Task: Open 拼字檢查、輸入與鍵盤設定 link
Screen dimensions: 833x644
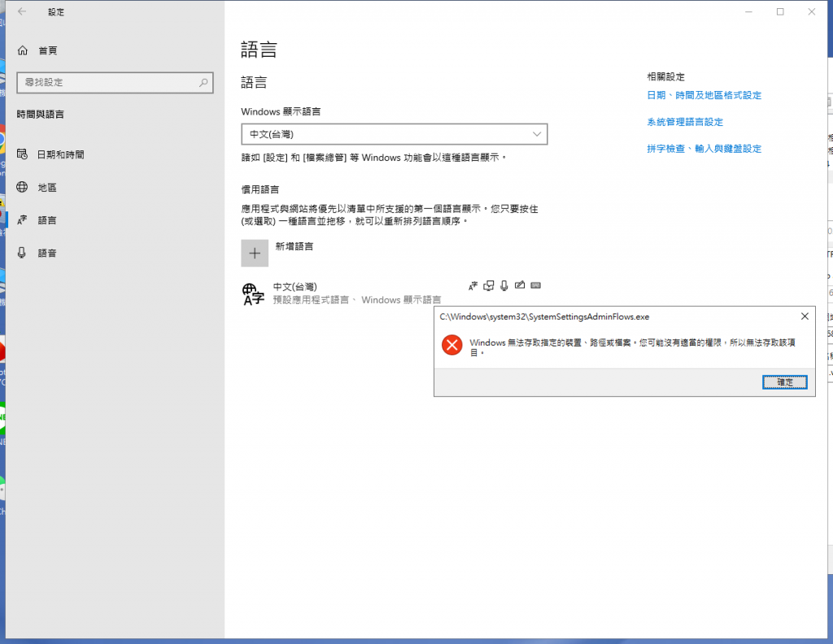Action: point(704,149)
